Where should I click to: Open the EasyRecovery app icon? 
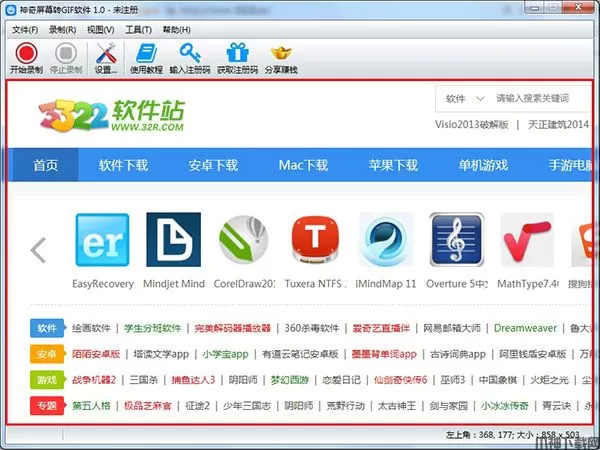click(x=102, y=240)
